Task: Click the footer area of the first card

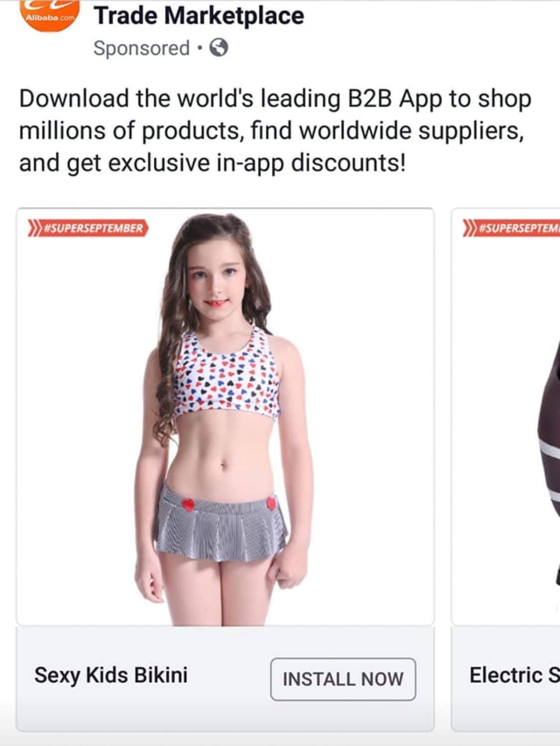Action: pos(225,679)
